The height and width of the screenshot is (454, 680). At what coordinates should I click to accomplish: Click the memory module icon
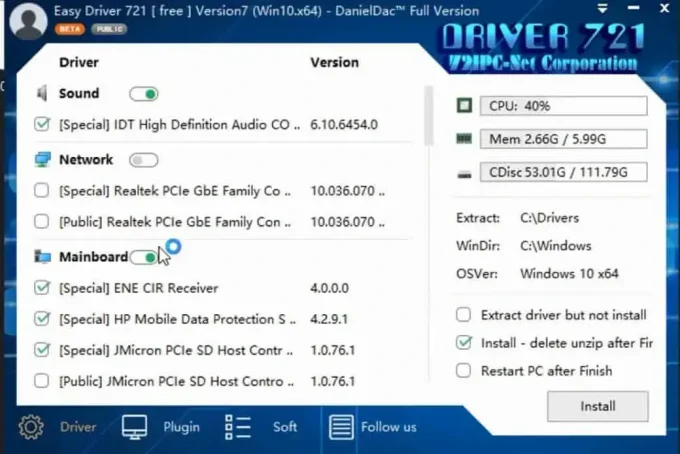click(464, 139)
